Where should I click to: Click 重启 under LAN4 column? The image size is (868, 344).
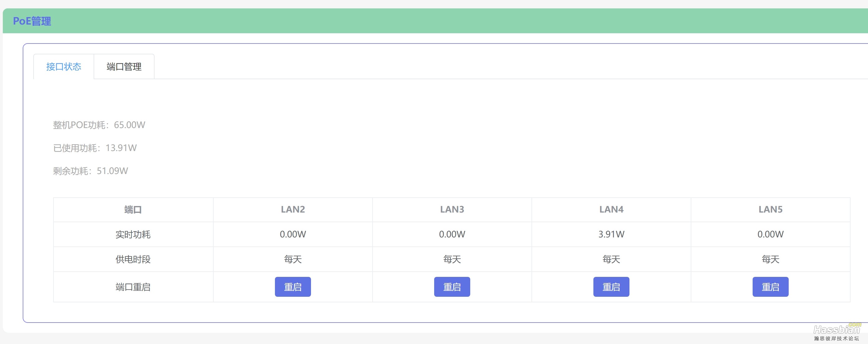611,287
